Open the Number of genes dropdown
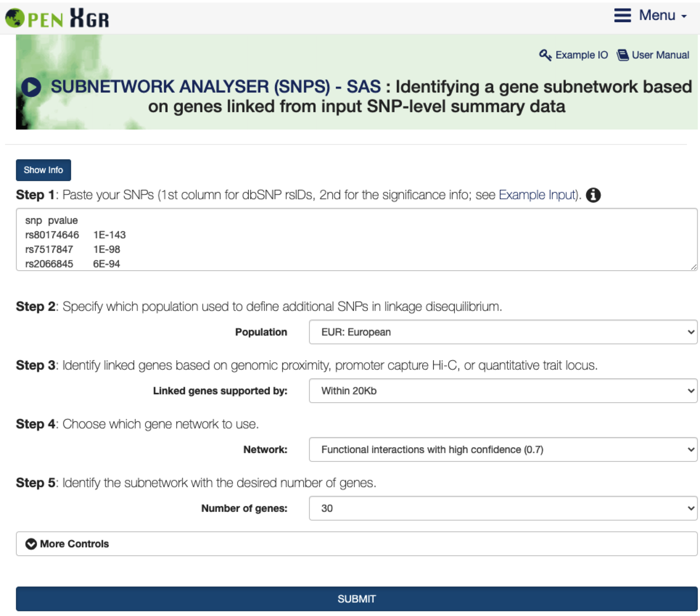This screenshot has height=616, width=700. [x=503, y=508]
